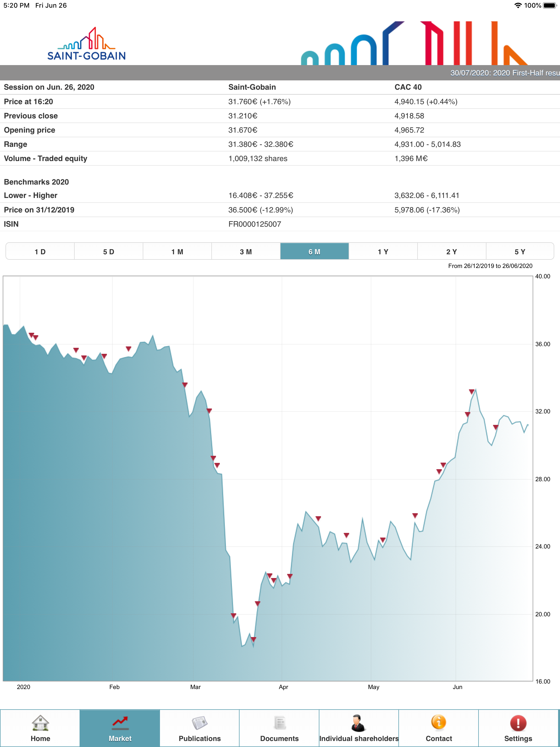Image resolution: width=560 pixels, height=747 pixels.
Task: Tap the battery status icon
Action: [550, 5]
